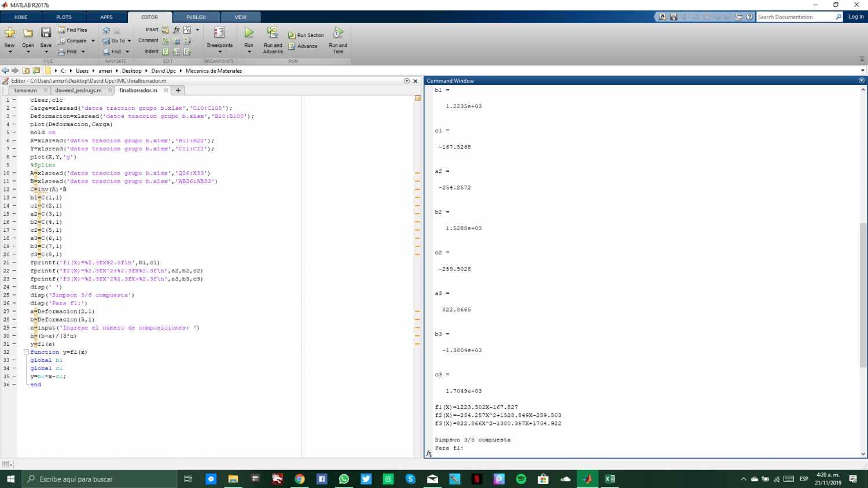868x488 pixels.
Task: Click the Comment percent icon
Action: pos(165,41)
